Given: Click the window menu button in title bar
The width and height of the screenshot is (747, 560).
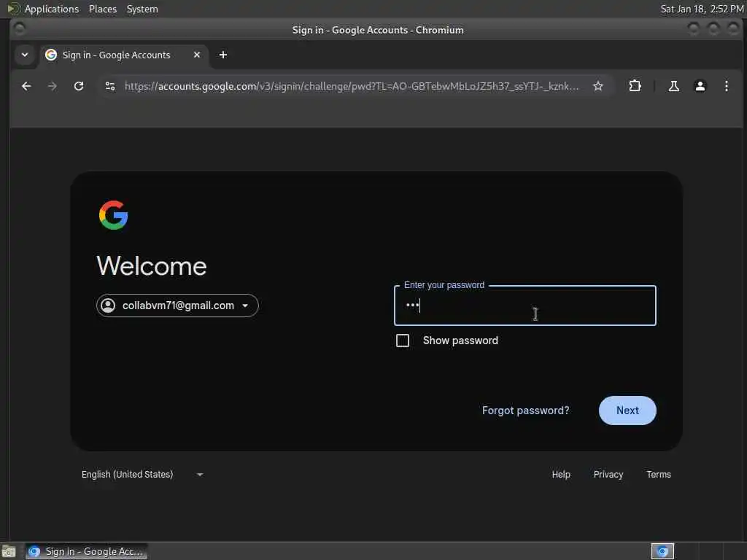Looking at the screenshot, I should (20, 29).
